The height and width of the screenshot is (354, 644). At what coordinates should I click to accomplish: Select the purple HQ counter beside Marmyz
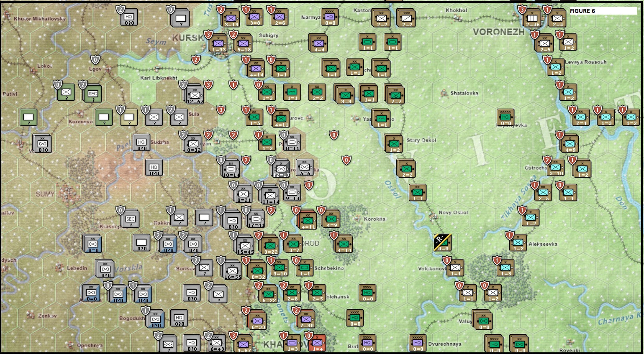pyautogui.click(x=330, y=17)
